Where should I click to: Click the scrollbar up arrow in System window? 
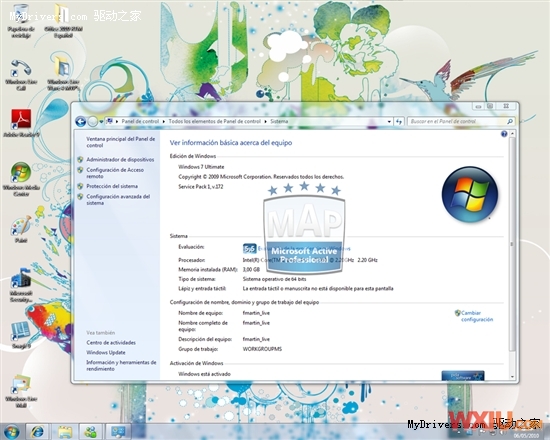[x=512, y=134]
